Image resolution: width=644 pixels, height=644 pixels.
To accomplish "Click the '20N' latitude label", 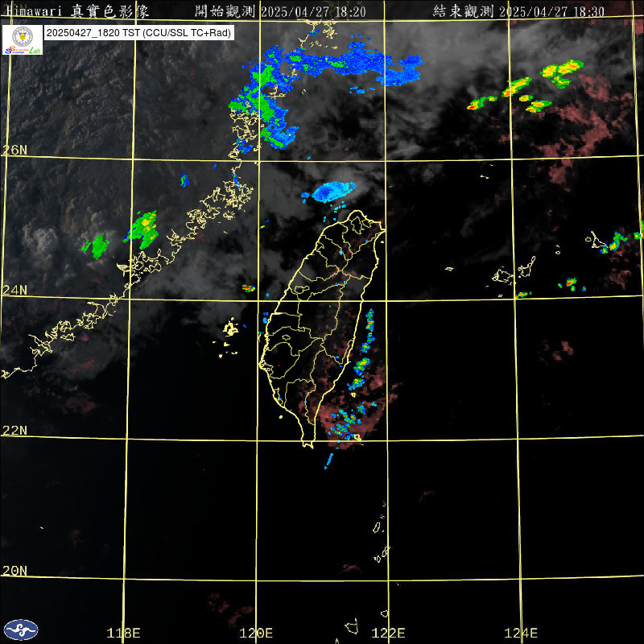I will [x=14, y=571].
